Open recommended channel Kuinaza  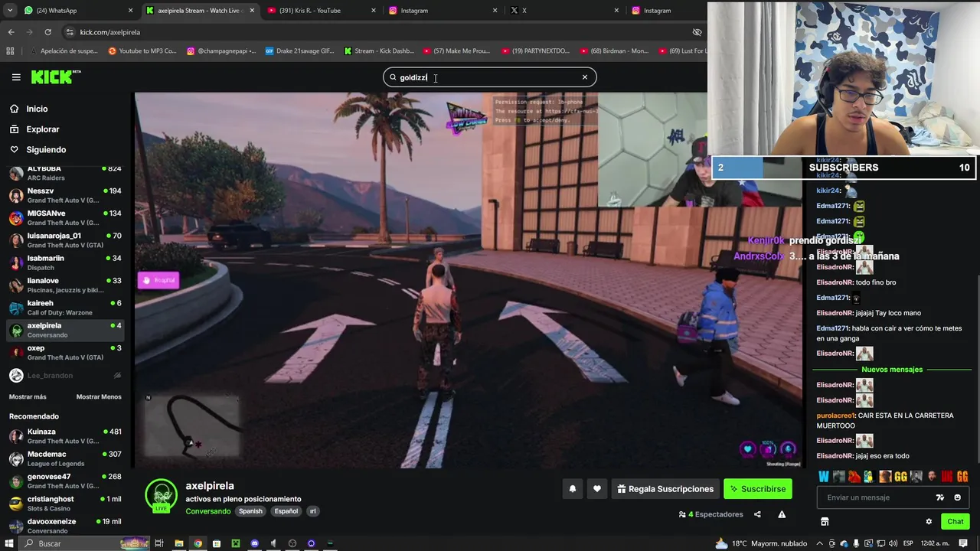65,436
